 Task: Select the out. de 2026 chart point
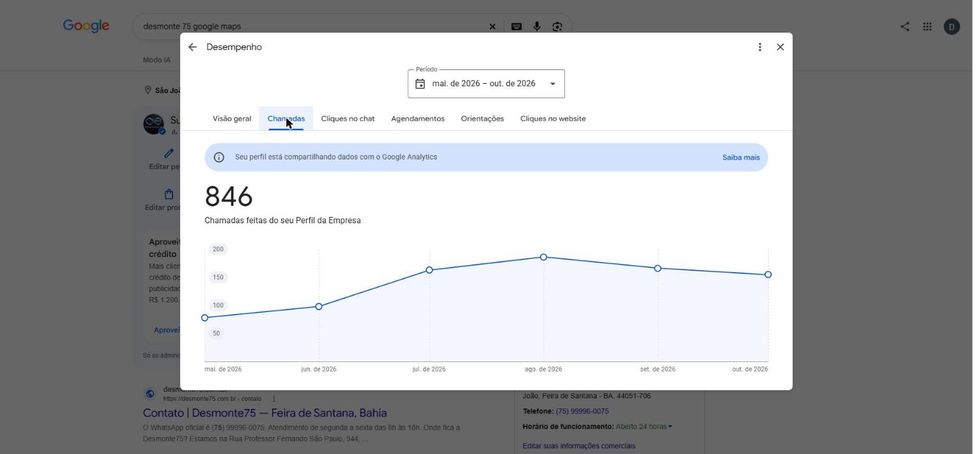point(768,275)
